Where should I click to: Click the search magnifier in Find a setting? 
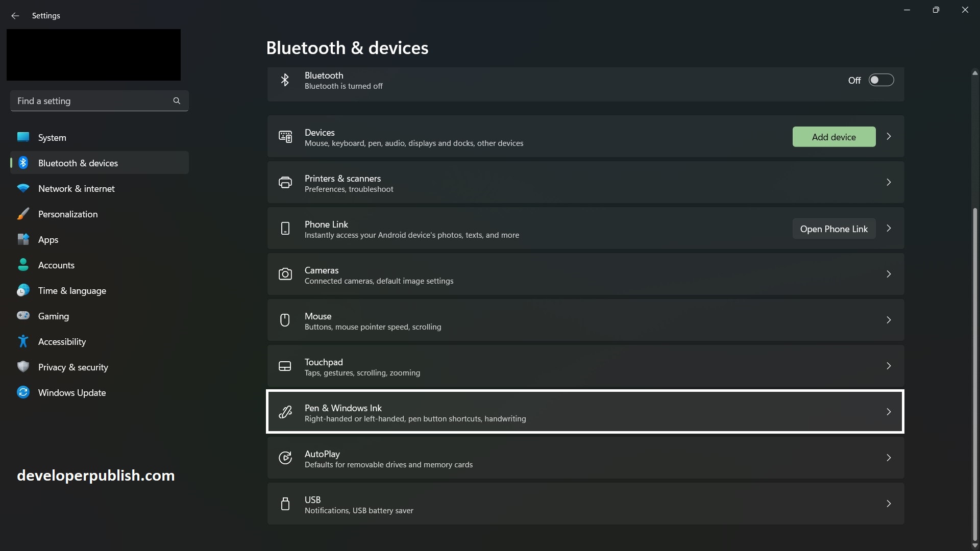pyautogui.click(x=176, y=101)
